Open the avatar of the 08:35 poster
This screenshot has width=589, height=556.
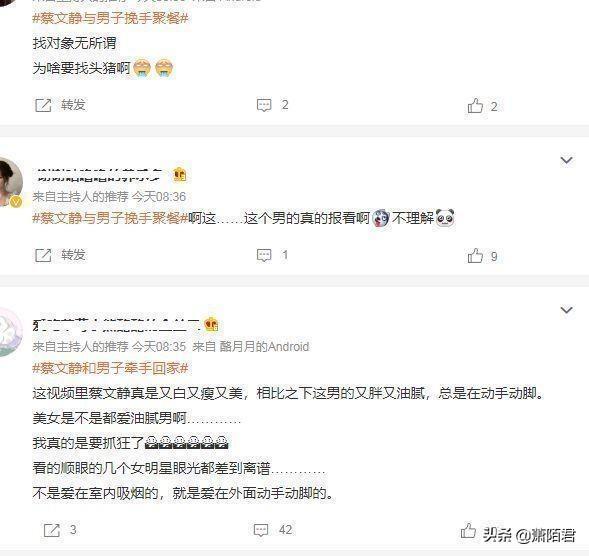click(10, 332)
